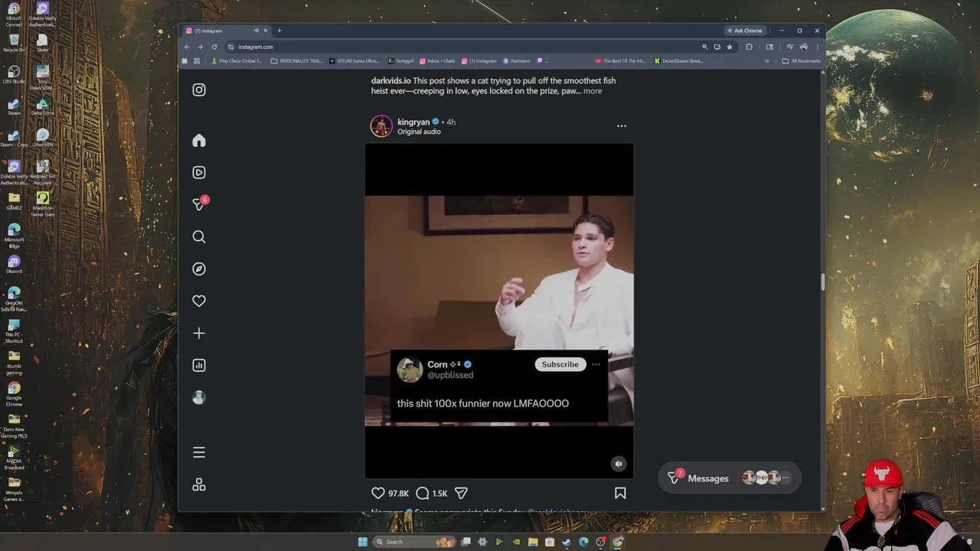Image resolution: width=980 pixels, height=551 pixels.
Task: Open profile avatar in Instagram sidebar
Action: click(x=199, y=398)
